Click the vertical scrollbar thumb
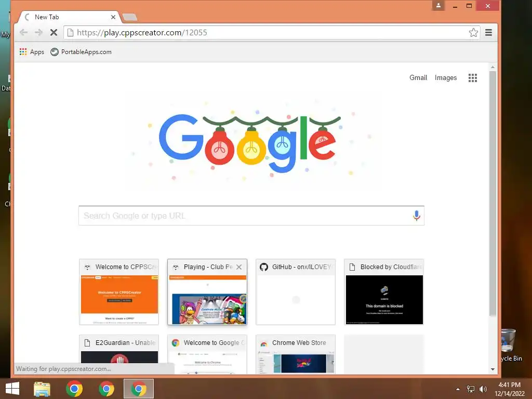Image resolution: width=532 pixels, height=399 pixels. pyautogui.click(x=493, y=194)
